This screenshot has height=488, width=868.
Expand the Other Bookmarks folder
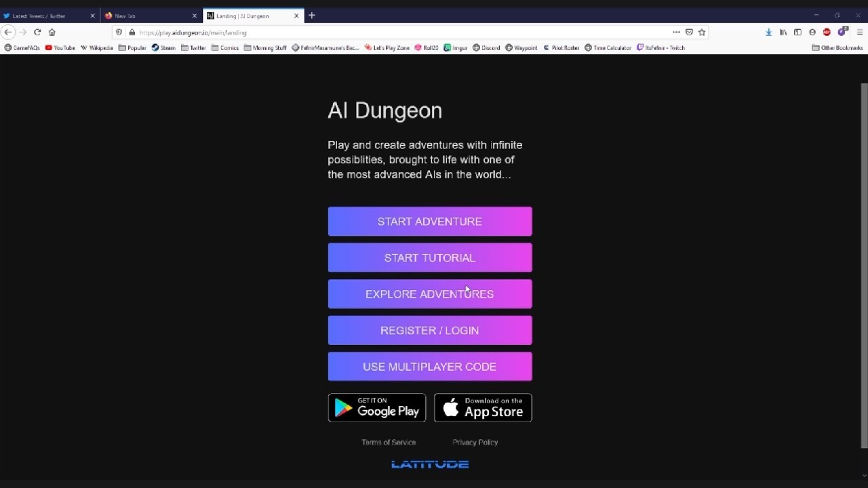(x=837, y=48)
